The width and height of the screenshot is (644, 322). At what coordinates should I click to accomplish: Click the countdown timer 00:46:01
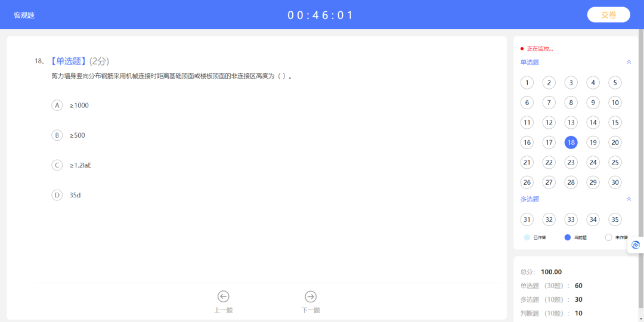pos(320,15)
